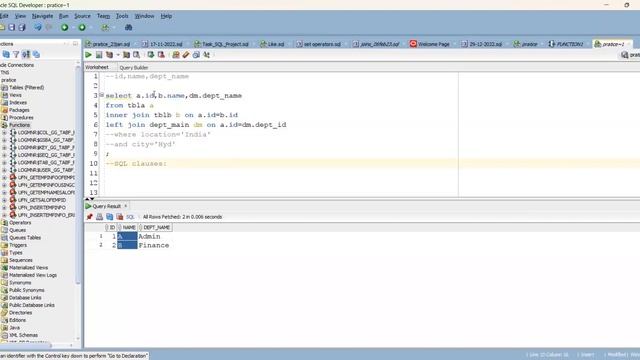Open the Navigate menu
Screen dimensions: 640x360
(42, 16)
